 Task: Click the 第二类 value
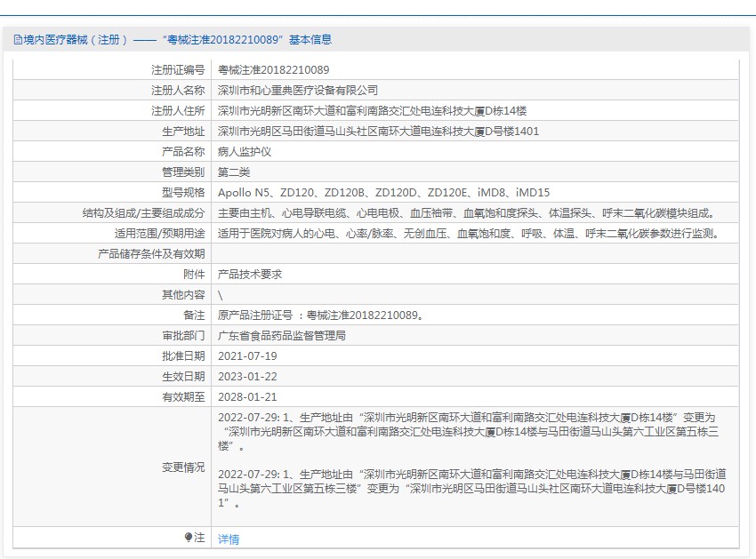234,172
